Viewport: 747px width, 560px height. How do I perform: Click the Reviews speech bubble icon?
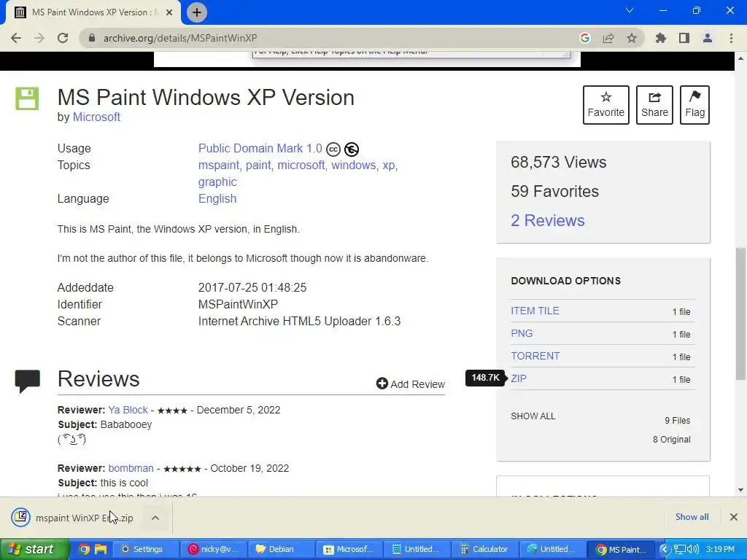click(27, 381)
